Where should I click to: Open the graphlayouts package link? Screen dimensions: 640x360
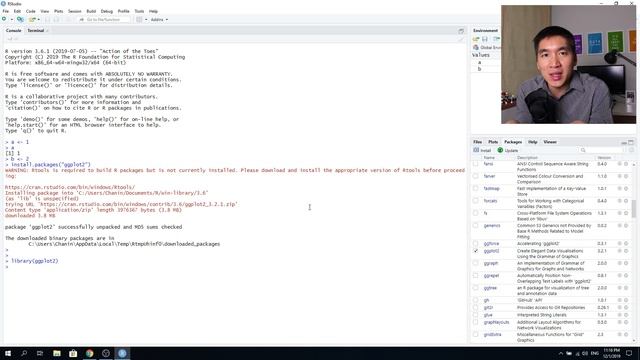pyautogui.click(x=496, y=322)
